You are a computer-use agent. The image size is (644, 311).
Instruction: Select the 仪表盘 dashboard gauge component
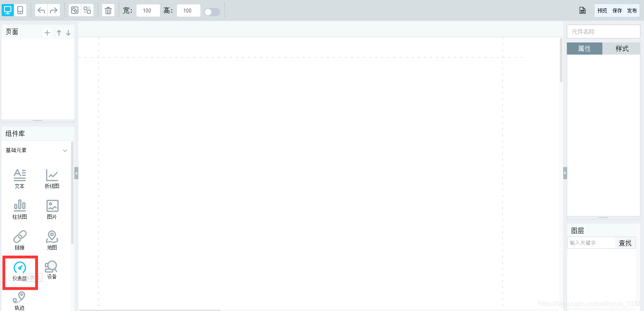20,271
